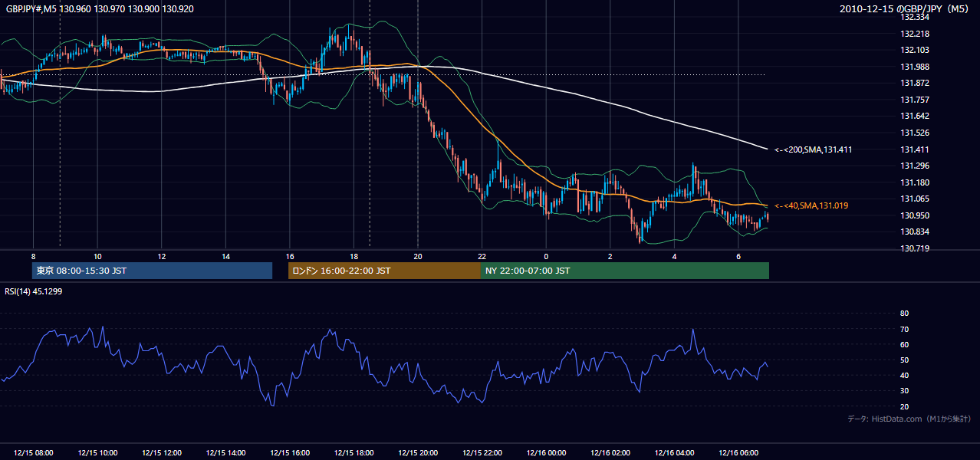
Task: Click RSI scale level 60
Action: (x=905, y=344)
